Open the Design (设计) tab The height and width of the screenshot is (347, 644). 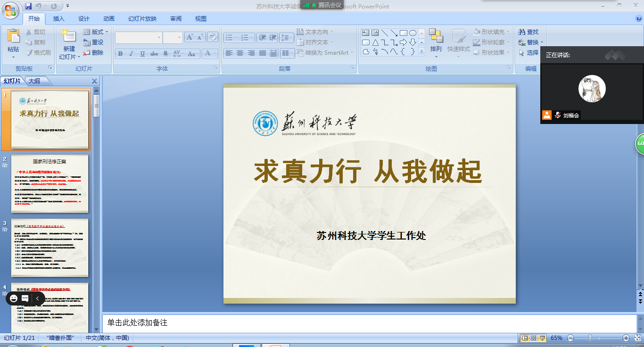click(84, 19)
